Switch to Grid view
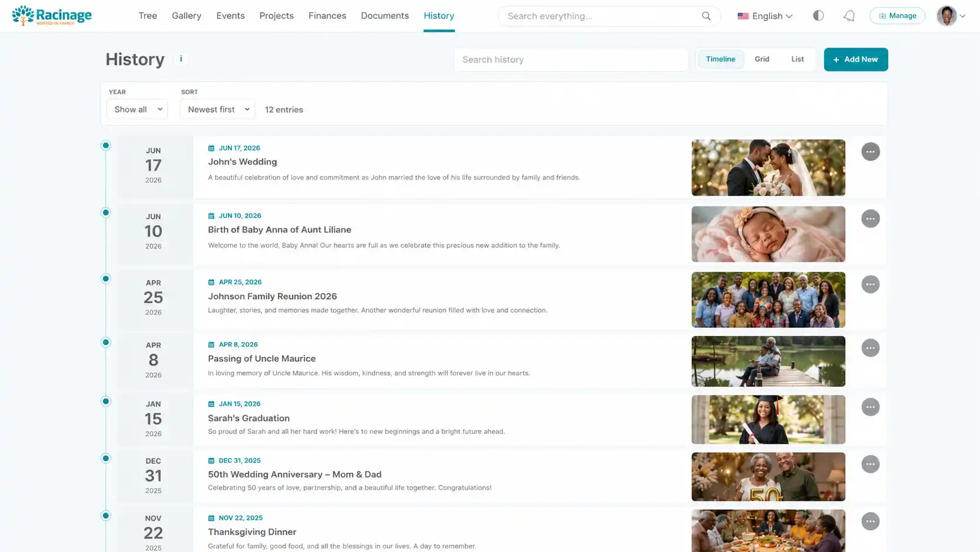The image size is (980, 552). point(762,59)
